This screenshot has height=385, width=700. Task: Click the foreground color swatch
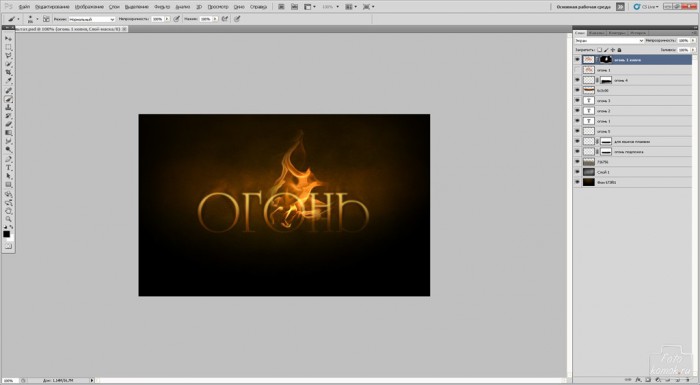pos(6,234)
